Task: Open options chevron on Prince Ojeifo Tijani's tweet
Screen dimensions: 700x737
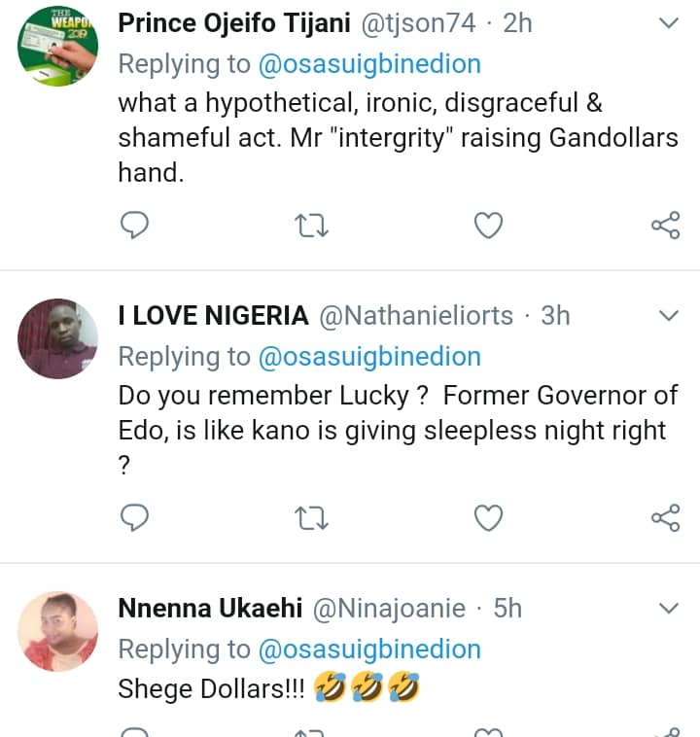Action: click(670, 22)
